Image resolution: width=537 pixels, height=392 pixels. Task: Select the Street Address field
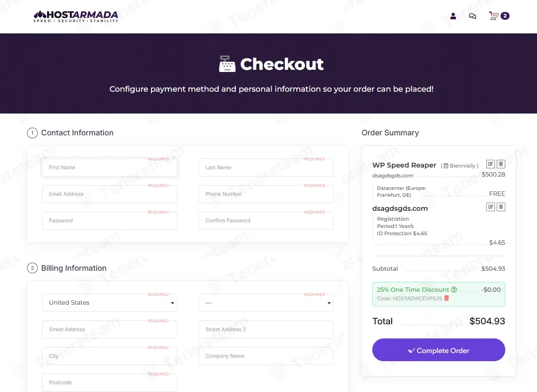click(109, 329)
